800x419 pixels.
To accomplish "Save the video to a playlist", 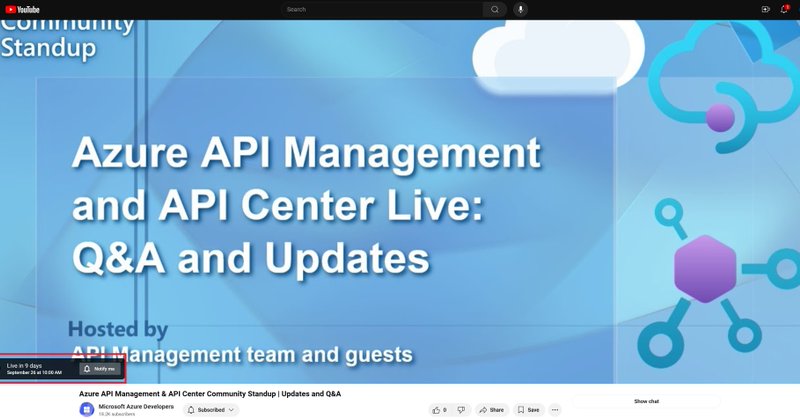I will tap(529, 410).
